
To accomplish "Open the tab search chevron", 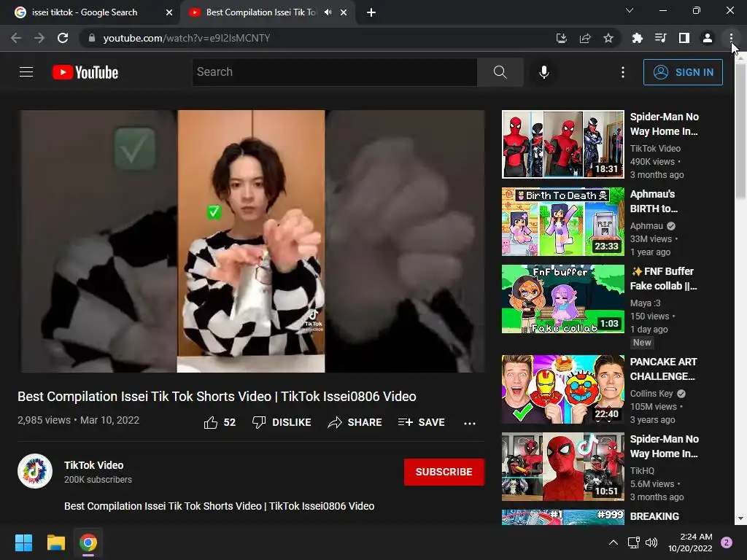I will click(630, 10).
